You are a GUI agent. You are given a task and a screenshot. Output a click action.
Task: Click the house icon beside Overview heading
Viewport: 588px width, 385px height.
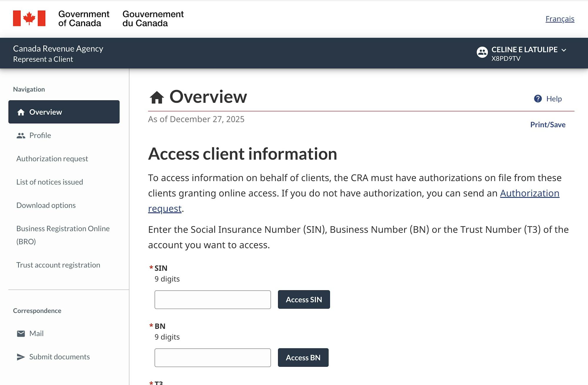point(157,97)
